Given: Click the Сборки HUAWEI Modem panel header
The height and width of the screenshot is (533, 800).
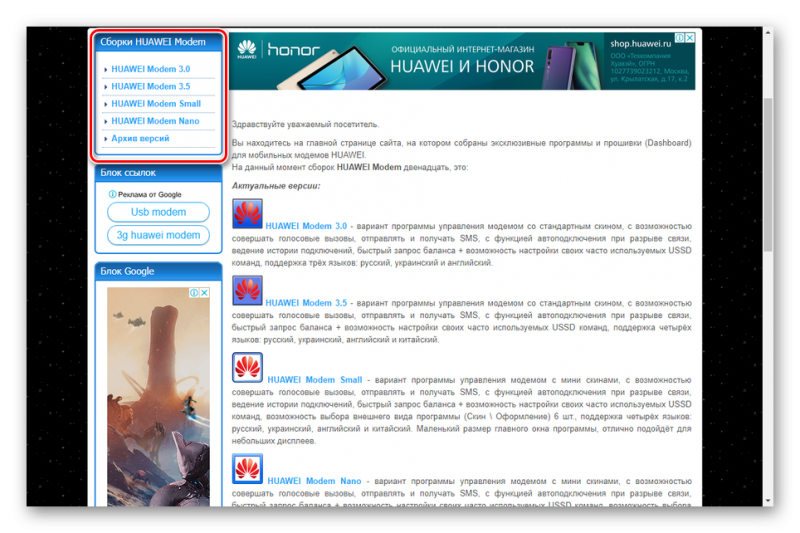Looking at the screenshot, I should 158,42.
